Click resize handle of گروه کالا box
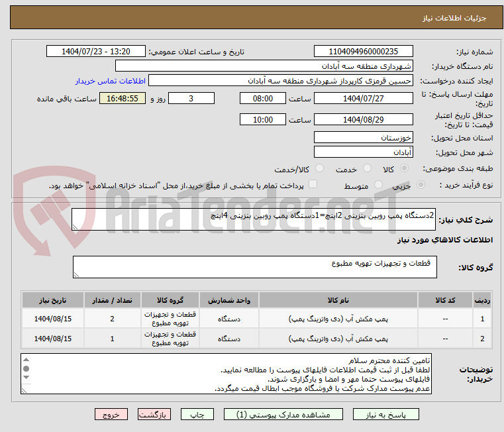This screenshot has height=432, width=504. (76, 274)
